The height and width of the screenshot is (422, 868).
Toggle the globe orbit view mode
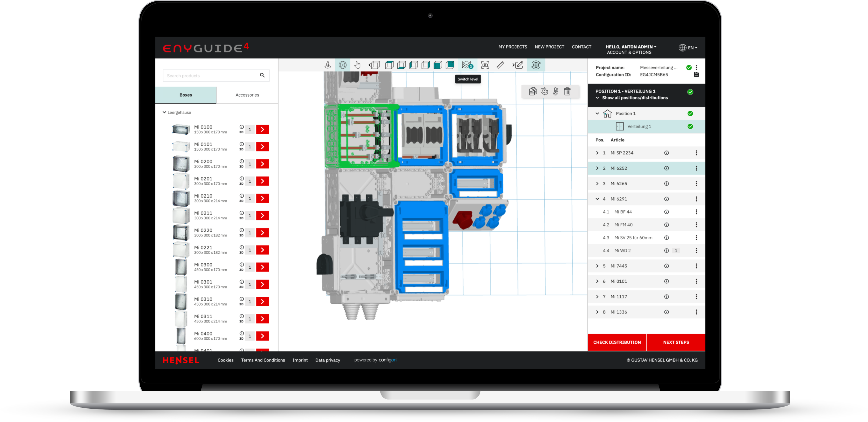point(342,65)
